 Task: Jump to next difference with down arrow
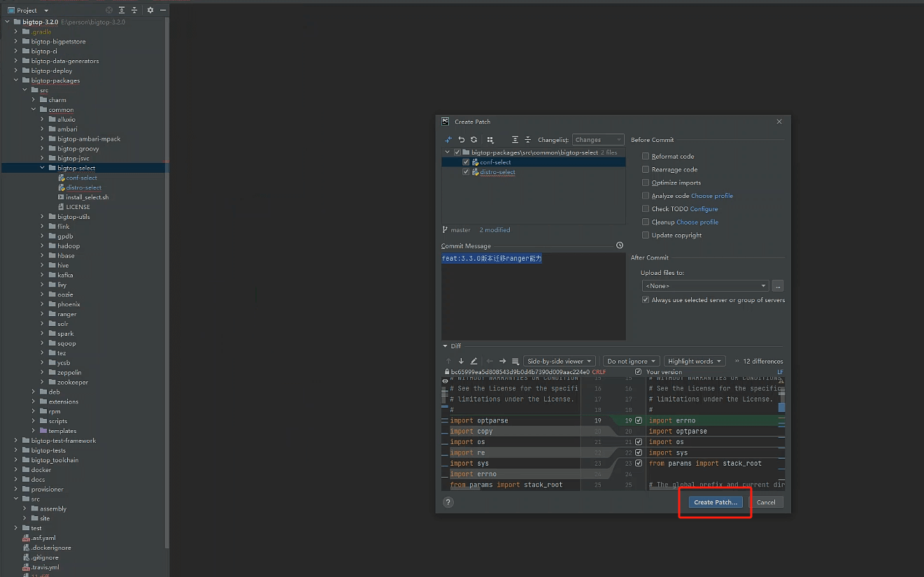[x=461, y=361]
